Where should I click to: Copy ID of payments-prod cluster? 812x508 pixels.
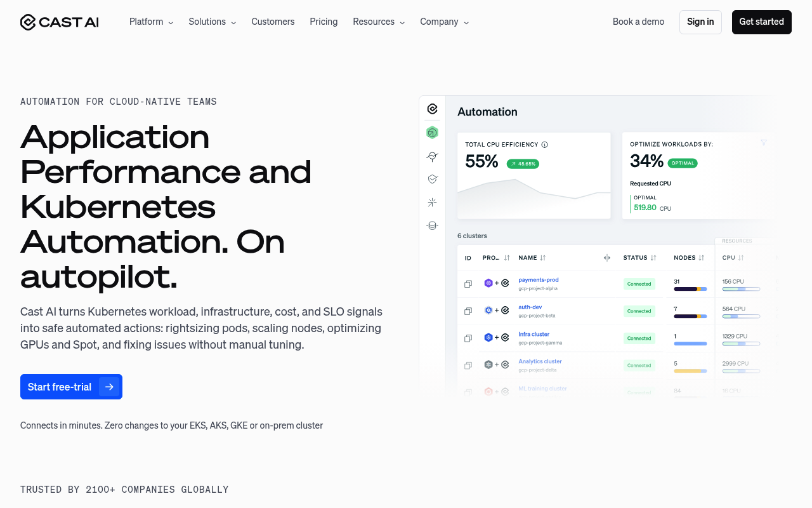tap(468, 284)
